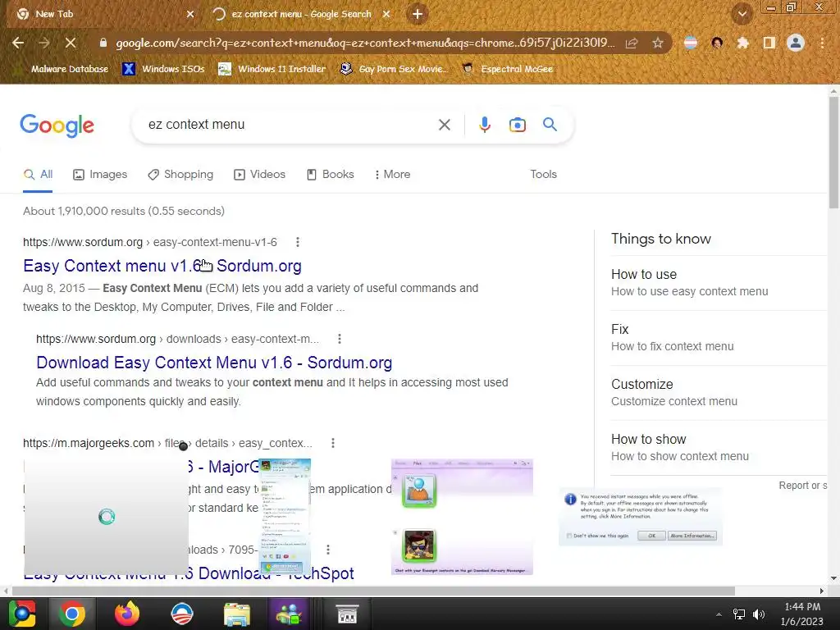Open options for first sordum.org result

click(x=297, y=242)
